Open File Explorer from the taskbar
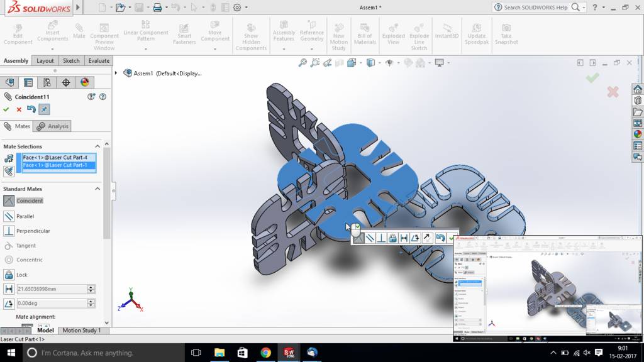Screen dimensions: 644x362 click(x=219, y=353)
